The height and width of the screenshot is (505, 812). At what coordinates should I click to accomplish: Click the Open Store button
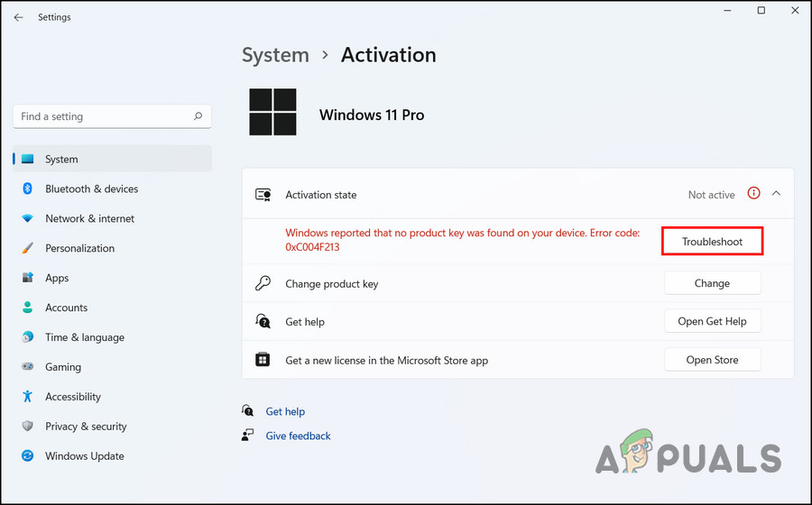[712, 360]
